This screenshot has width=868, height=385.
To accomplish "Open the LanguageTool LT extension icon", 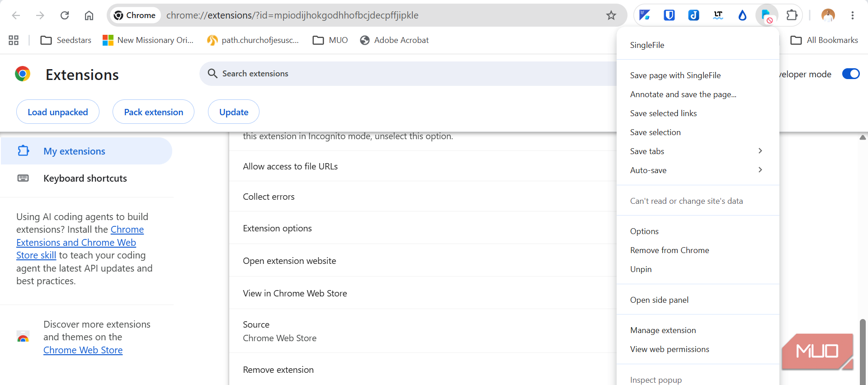I will click(718, 15).
